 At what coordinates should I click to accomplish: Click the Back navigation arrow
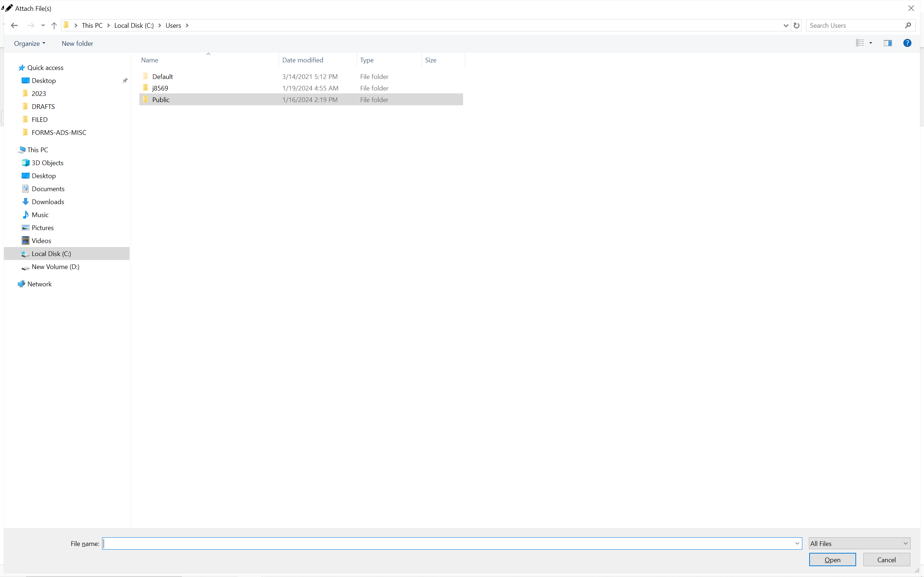[x=14, y=26]
